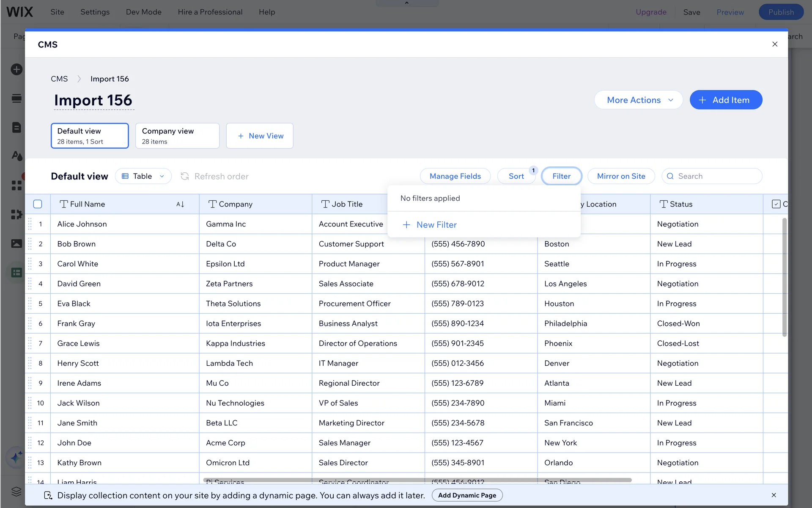Click the vertical scrollbar of the table
Image resolution: width=812 pixels, height=508 pixels.
tap(784, 277)
